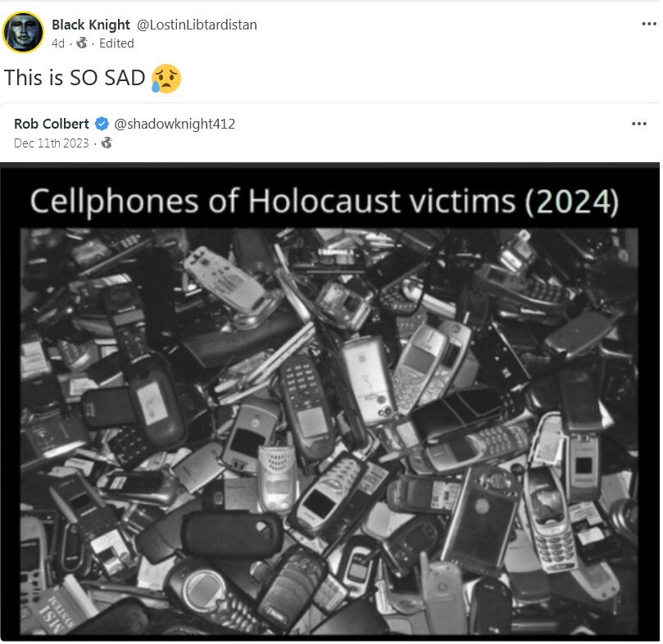The width and height of the screenshot is (663, 644).
Task: Click the globe icon next to Dec 11th 2023
Action: pos(107,143)
